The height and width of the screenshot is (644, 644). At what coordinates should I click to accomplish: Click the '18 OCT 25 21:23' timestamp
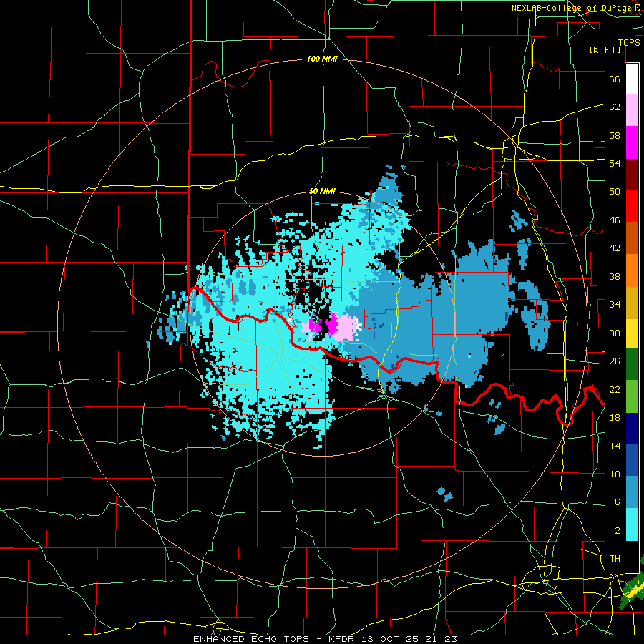click(409, 639)
